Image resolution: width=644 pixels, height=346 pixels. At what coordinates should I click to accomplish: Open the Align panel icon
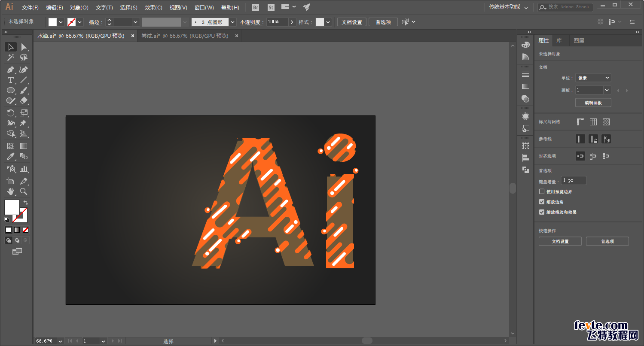pos(525,158)
